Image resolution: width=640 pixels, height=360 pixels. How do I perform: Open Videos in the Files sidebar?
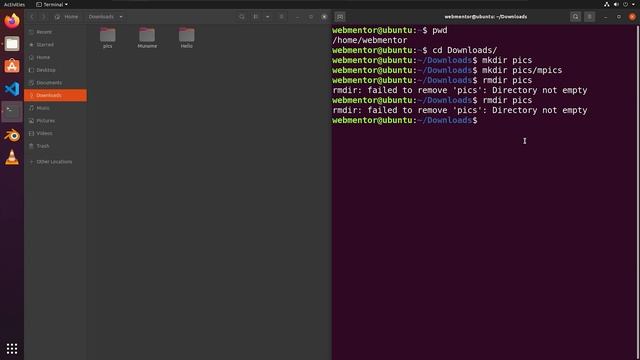click(x=56, y=133)
